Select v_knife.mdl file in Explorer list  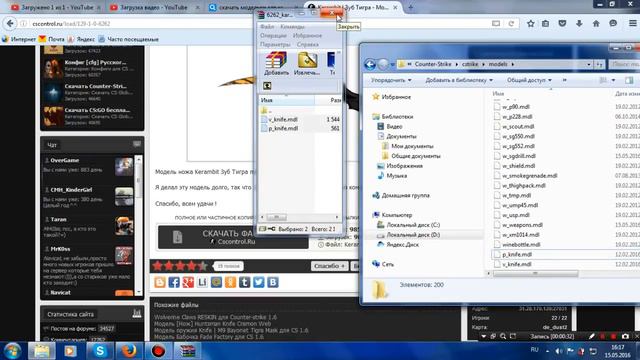pyautogui.click(x=513, y=264)
